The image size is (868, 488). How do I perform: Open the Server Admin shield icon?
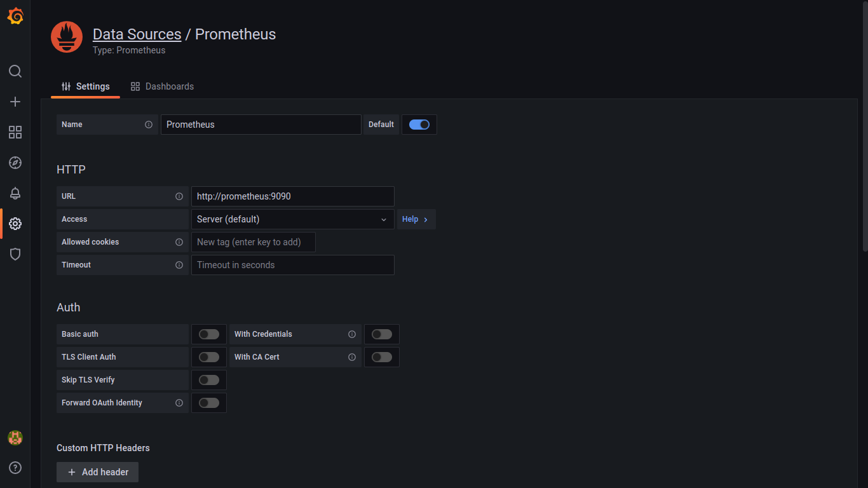(x=15, y=254)
